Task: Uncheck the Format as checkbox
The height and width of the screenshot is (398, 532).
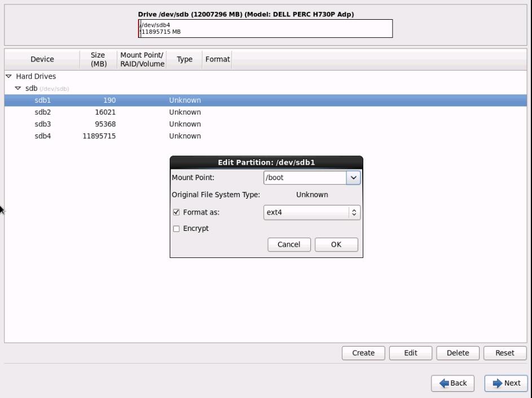Action: [177, 213]
